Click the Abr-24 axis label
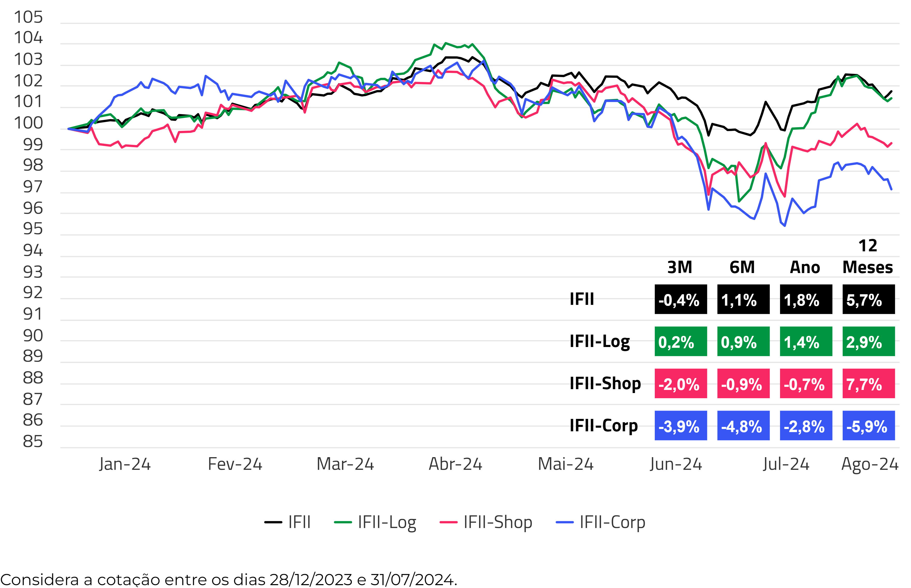Screen dimensions: 911x588 coord(455,464)
